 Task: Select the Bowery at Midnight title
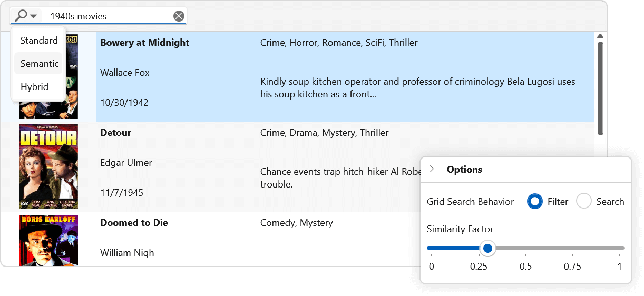(x=144, y=43)
